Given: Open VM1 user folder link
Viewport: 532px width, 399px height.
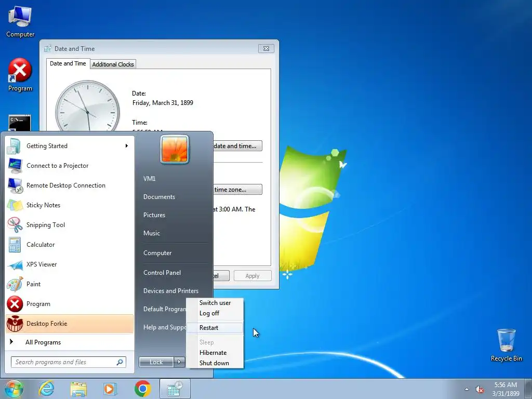Looking at the screenshot, I should 149,179.
